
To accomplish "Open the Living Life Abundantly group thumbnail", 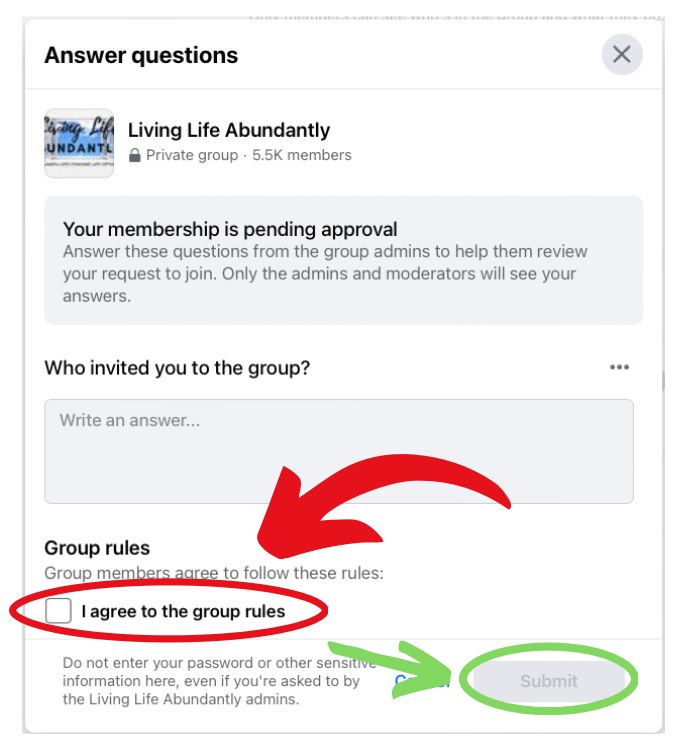I will click(79, 143).
